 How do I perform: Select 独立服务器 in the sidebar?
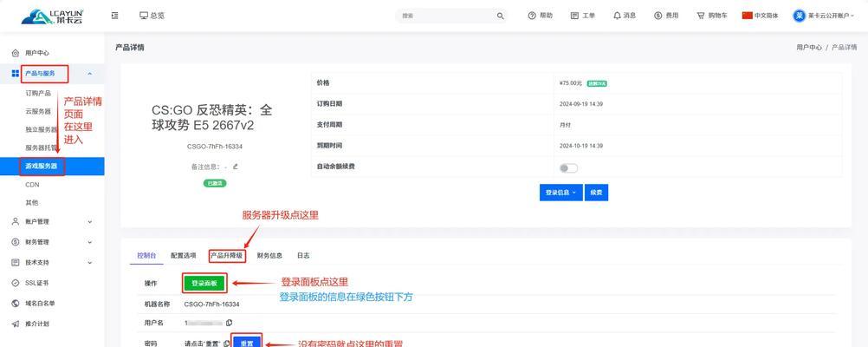pos(42,130)
